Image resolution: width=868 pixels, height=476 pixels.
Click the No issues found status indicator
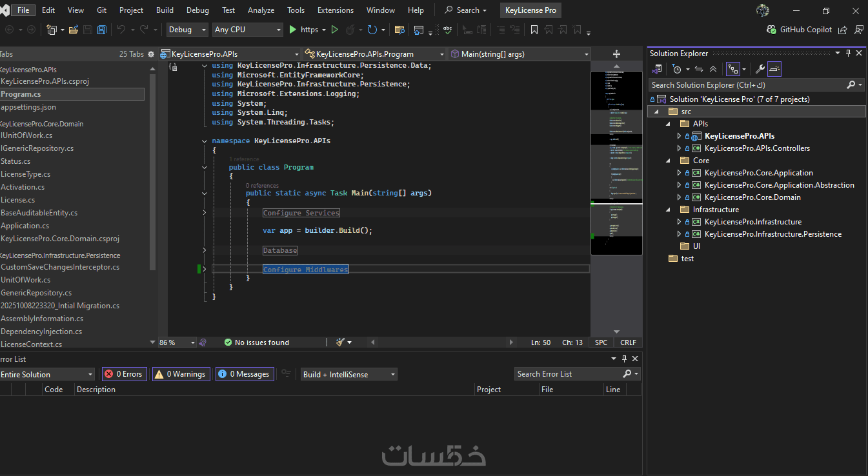(x=257, y=342)
